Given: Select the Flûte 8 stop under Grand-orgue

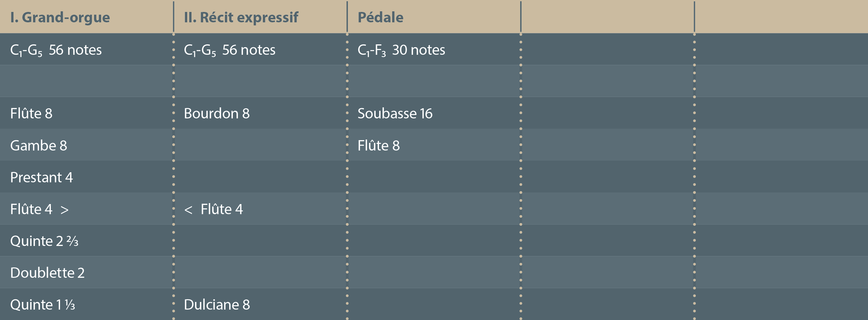Looking at the screenshot, I should point(31,113).
